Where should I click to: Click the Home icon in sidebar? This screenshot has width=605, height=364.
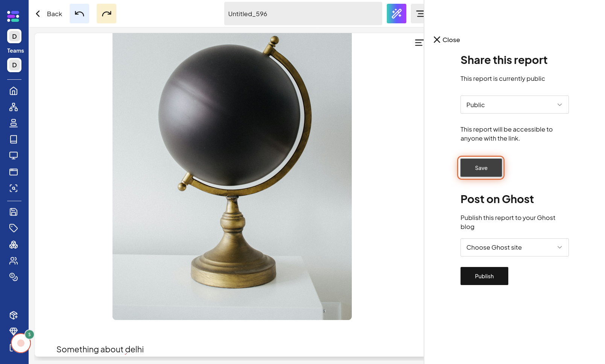click(14, 91)
